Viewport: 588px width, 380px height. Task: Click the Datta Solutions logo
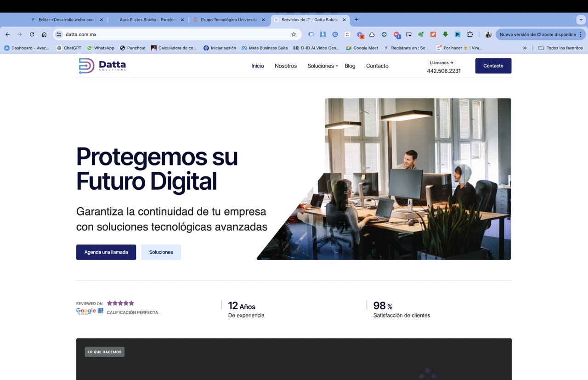pos(102,66)
